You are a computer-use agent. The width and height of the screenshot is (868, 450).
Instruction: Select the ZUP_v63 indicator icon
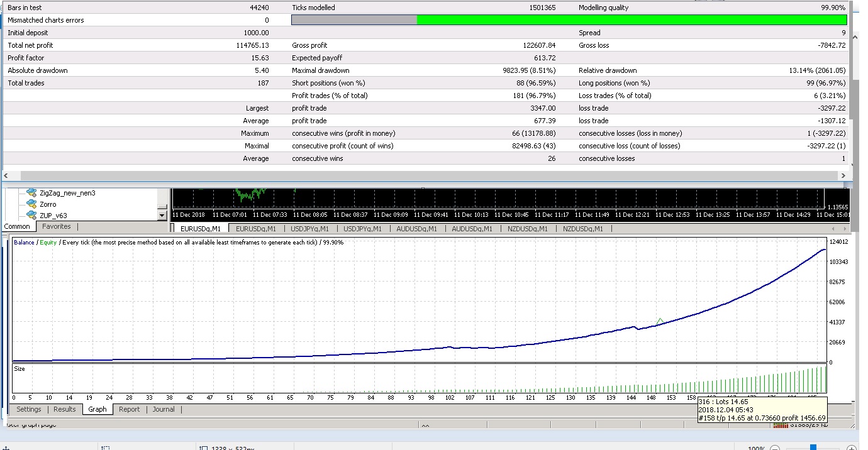(31, 216)
